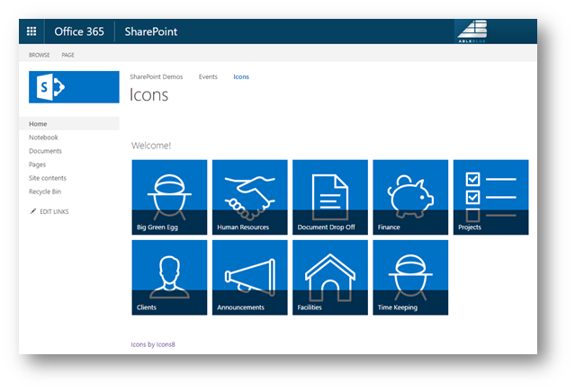Follow the Icons by Icons8 link
This screenshot has height=392, width=575.
(x=153, y=344)
